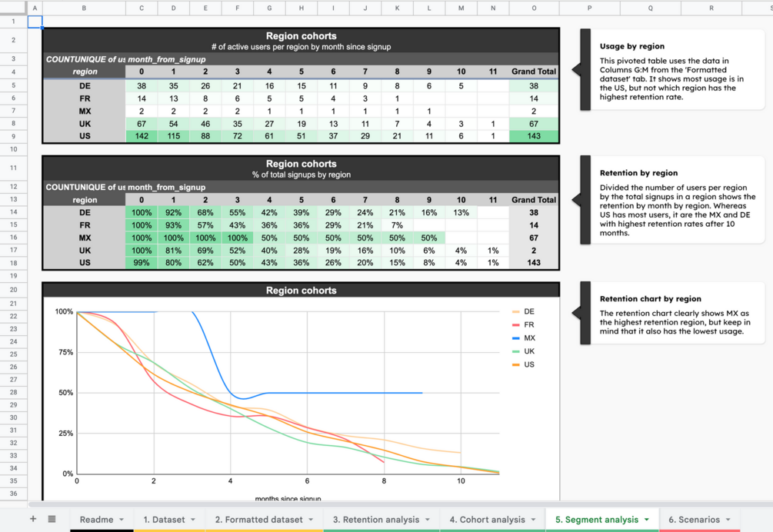Add a new sheet with plus icon
The width and height of the screenshot is (773, 532).
33,519
